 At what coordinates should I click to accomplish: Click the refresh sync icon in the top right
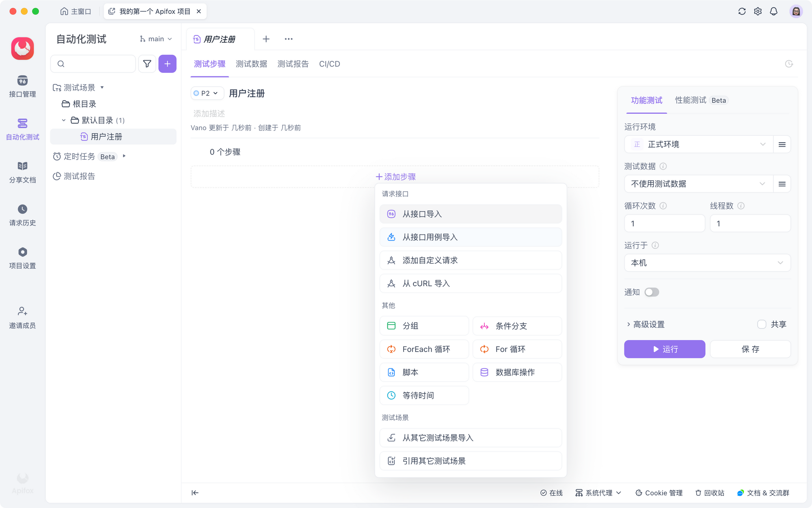pos(742,11)
